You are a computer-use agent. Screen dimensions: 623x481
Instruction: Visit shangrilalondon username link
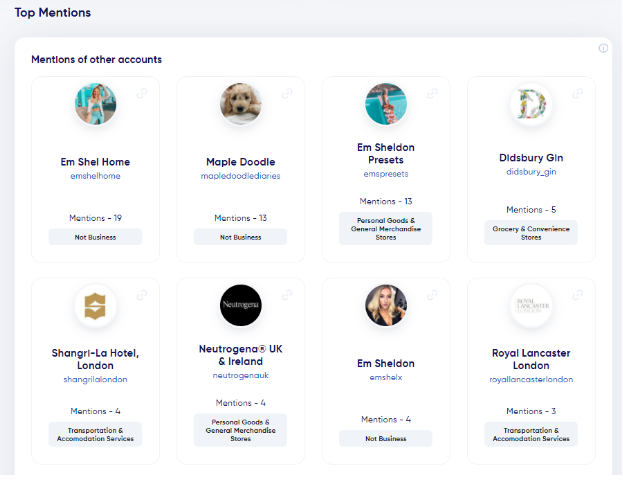pyautogui.click(x=95, y=379)
